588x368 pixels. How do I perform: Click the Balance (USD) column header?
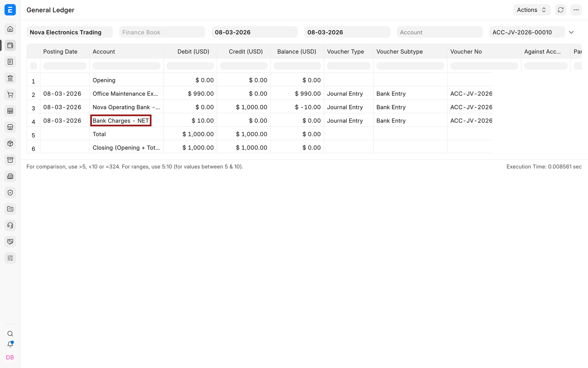297,52
